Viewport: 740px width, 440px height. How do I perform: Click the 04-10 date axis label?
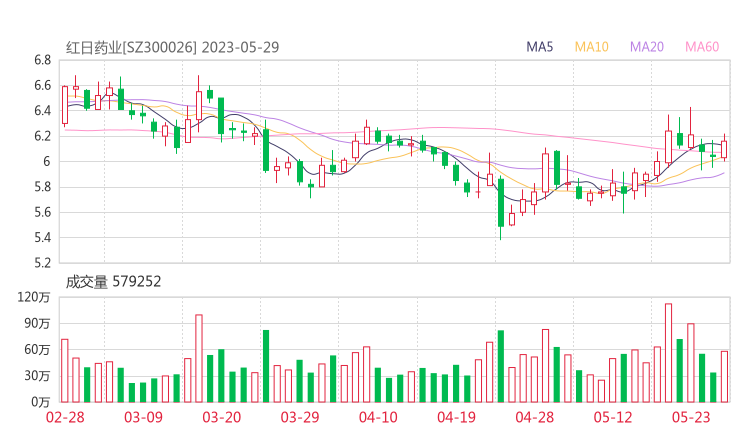coord(378,417)
